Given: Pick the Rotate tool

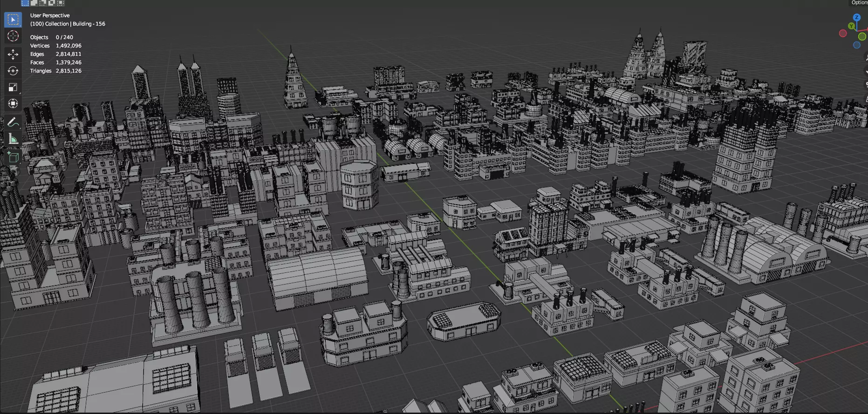Looking at the screenshot, I should click(13, 71).
